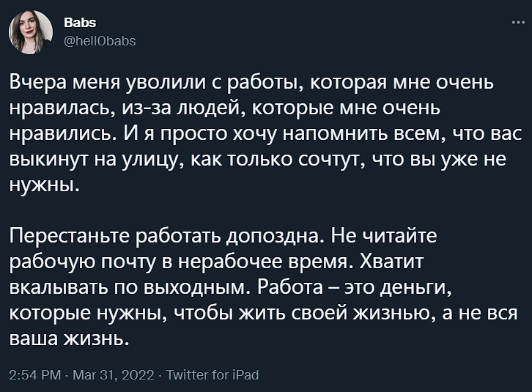Viewport: 532px width, 392px height.
Task: Click the word "нравились" in the tweet
Action: click(59, 134)
